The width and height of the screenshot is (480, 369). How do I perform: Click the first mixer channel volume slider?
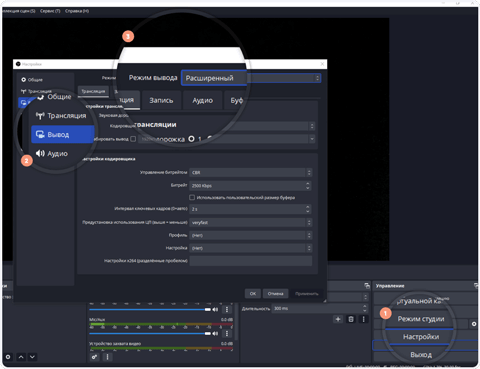pyautogui.click(x=150, y=309)
